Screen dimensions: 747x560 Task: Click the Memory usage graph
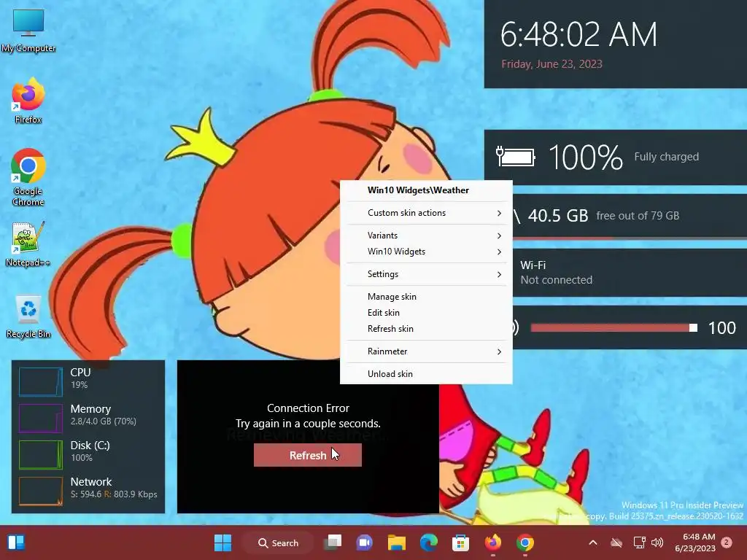pos(41,418)
